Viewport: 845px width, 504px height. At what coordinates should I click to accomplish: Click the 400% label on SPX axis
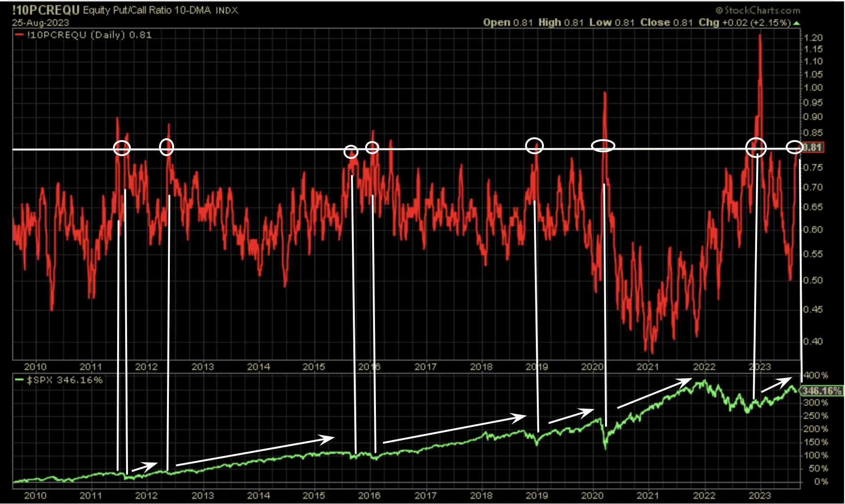coord(815,375)
